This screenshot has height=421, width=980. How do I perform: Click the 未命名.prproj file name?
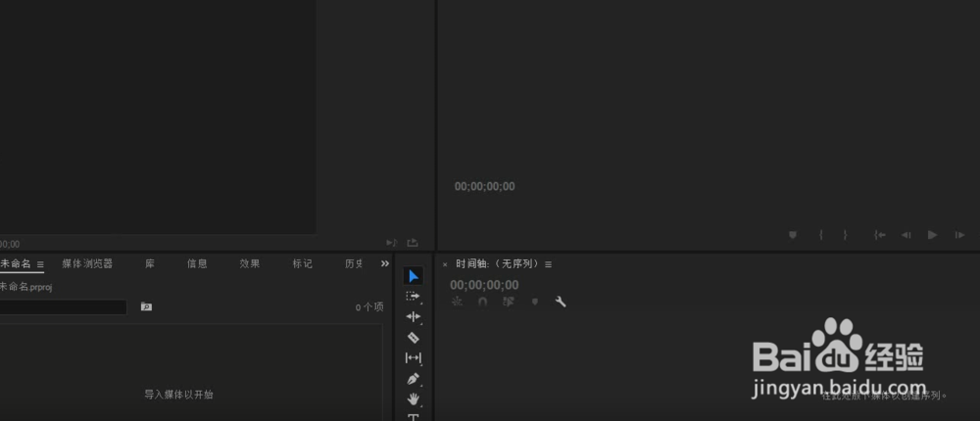(x=25, y=287)
